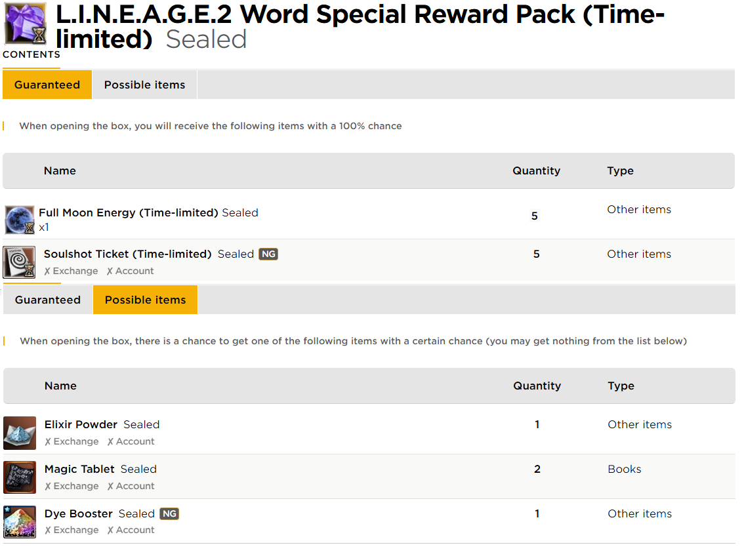Click the NG badge next to Soulshot Ticket
The image size is (744, 560).
(268, 254)
